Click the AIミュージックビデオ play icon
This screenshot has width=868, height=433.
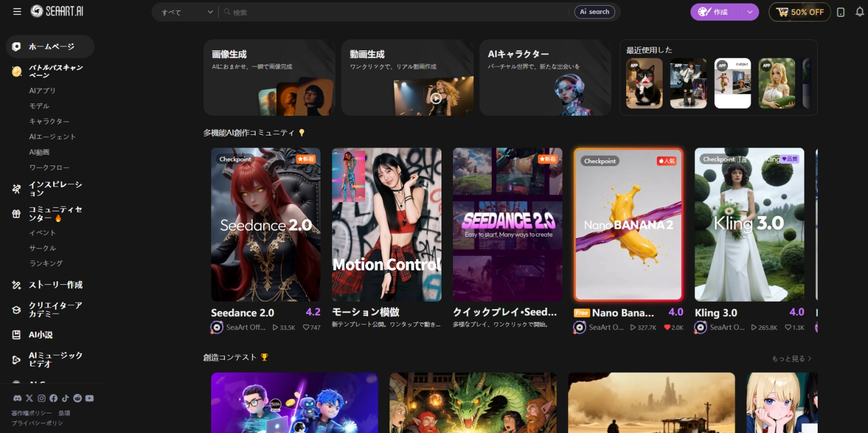(17, 359)
